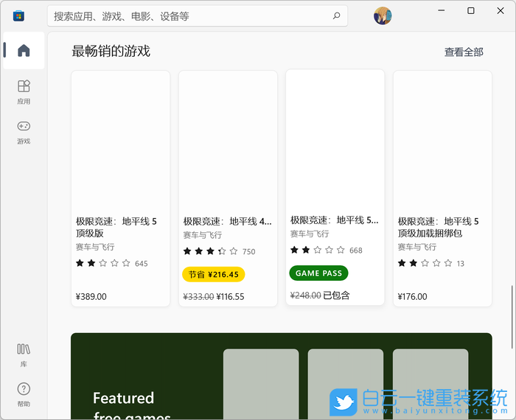Click the 最畅销的游戏 section heading
516x420 pixels.
coord(111,52)
